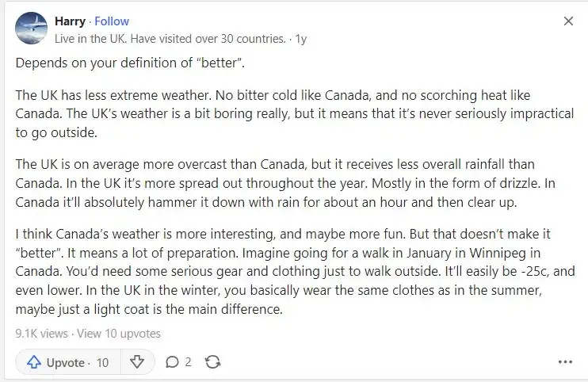The width and height of the screenshot is (588, 382).
Task: Dismiss the answer with the X icon
Action: click(x=568, y=21)
